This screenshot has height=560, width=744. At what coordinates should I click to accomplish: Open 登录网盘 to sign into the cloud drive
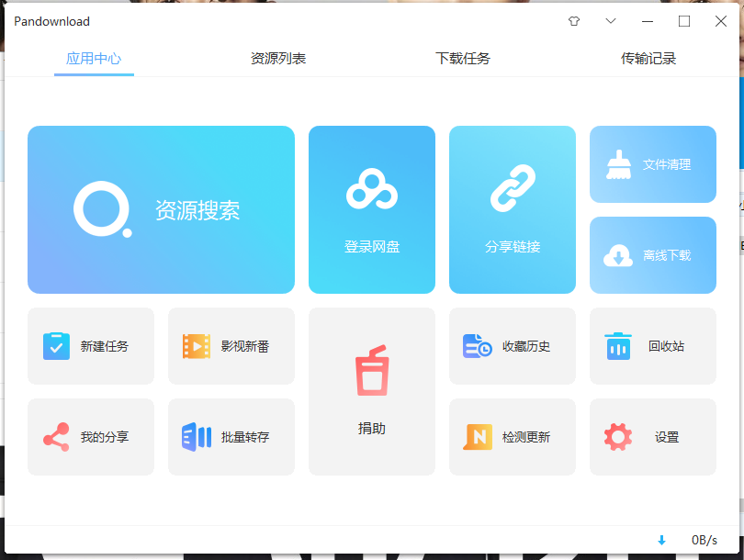coord(371,209)
